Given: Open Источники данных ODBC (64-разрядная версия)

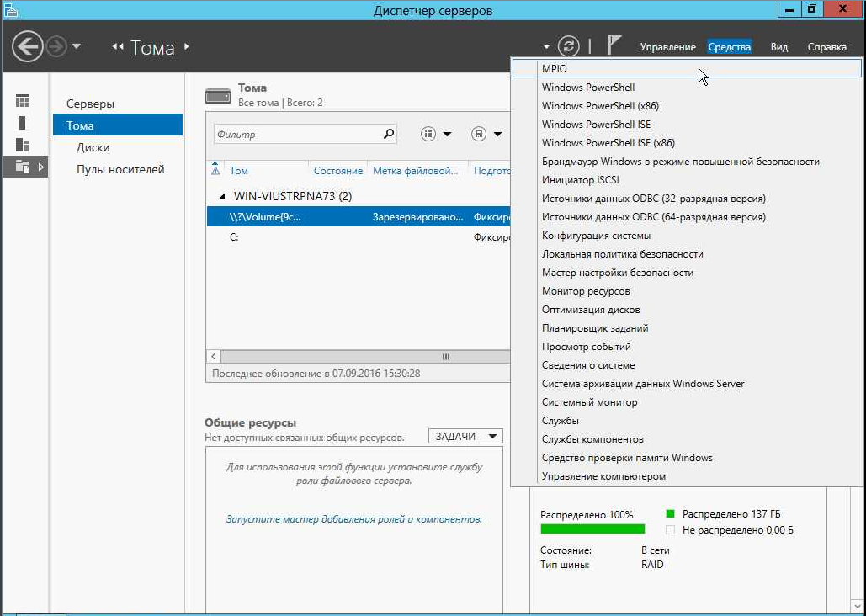Looking at the screenshot, I should click(x=687, y=216).
